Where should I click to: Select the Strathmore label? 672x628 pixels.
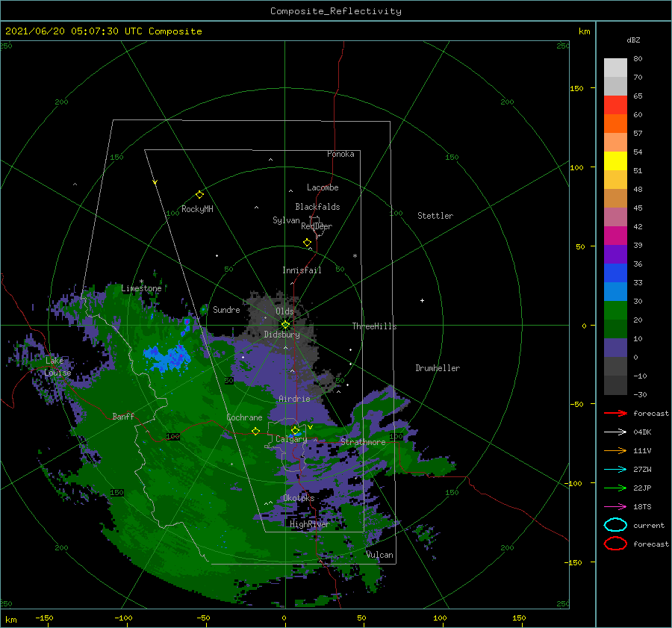[363, 441]
